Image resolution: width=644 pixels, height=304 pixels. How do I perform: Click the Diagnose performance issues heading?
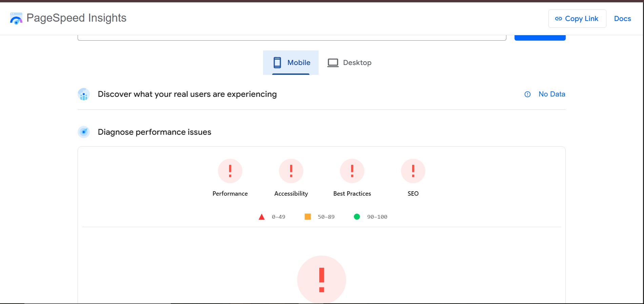[154, 132]
